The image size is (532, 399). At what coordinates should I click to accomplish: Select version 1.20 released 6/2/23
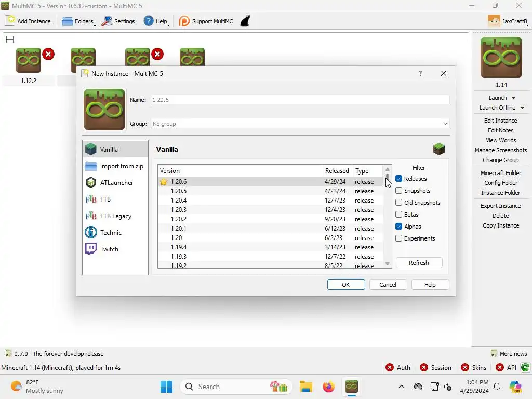(x=271, y=238)
